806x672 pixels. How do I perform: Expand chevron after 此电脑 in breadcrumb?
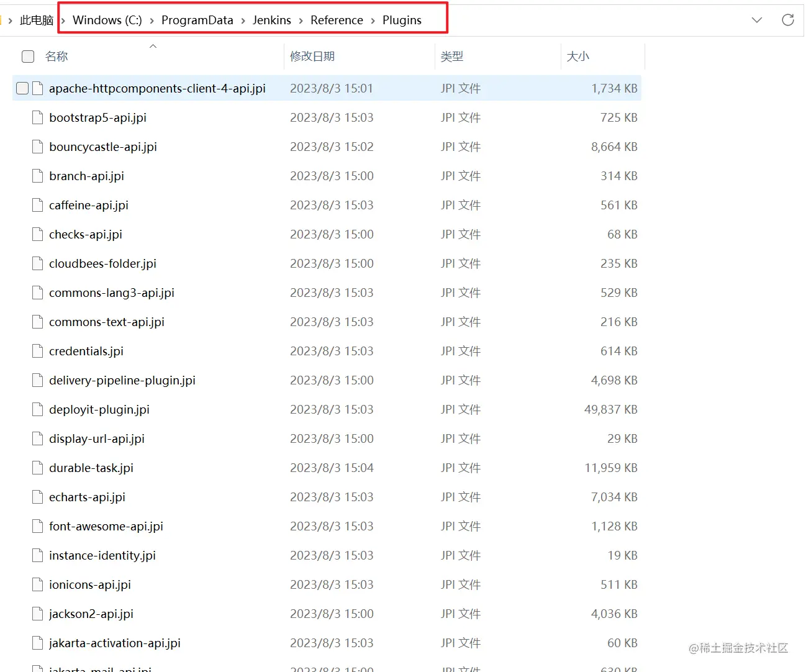(63, 20)
